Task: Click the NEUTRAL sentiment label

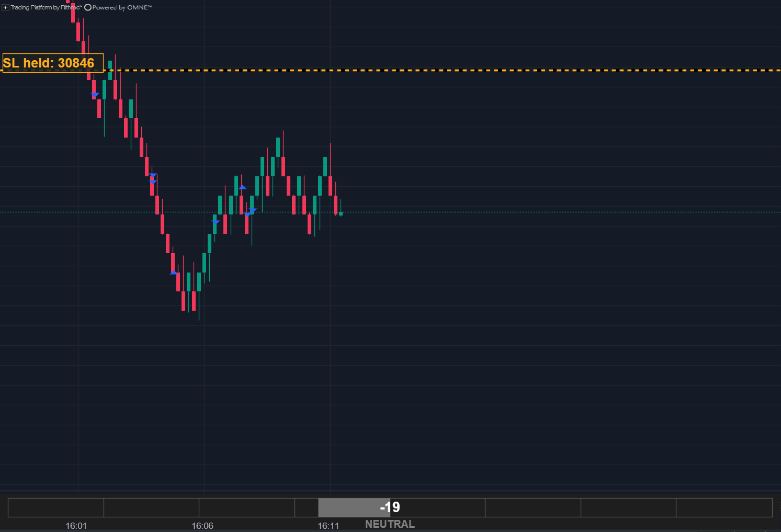Action: [x=390, y=524]
